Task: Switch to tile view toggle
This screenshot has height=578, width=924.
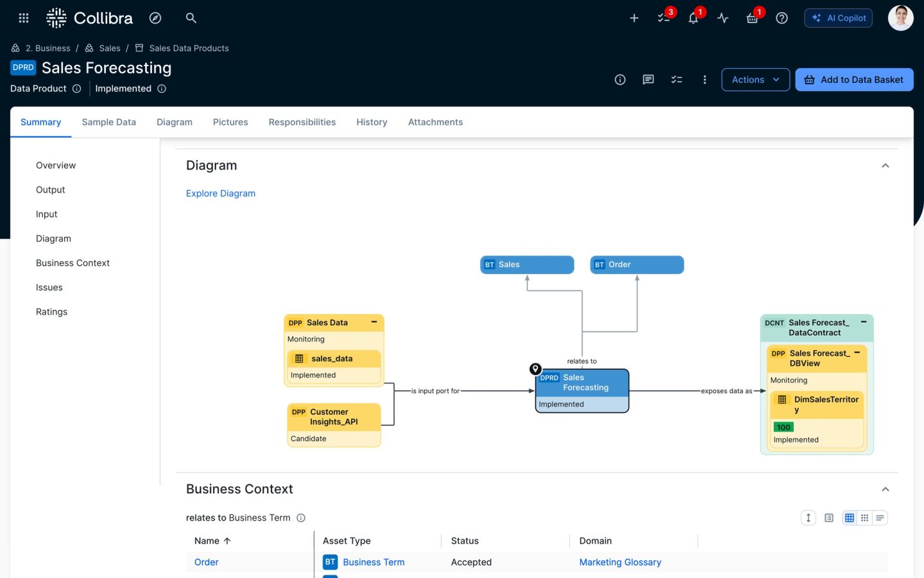Action: click(865, 518)
